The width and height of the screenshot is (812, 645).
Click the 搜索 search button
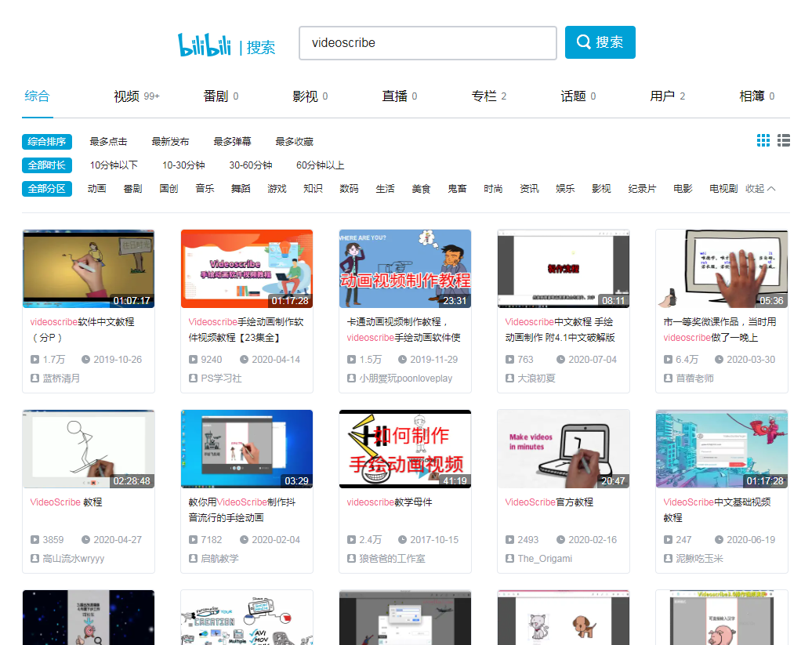pyautogui.click(x=600, y=42)
